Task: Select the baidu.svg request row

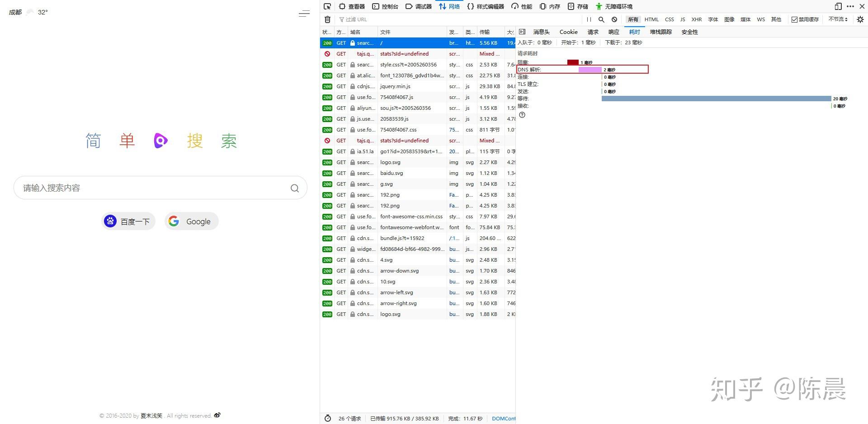Action: click(418, 173)
